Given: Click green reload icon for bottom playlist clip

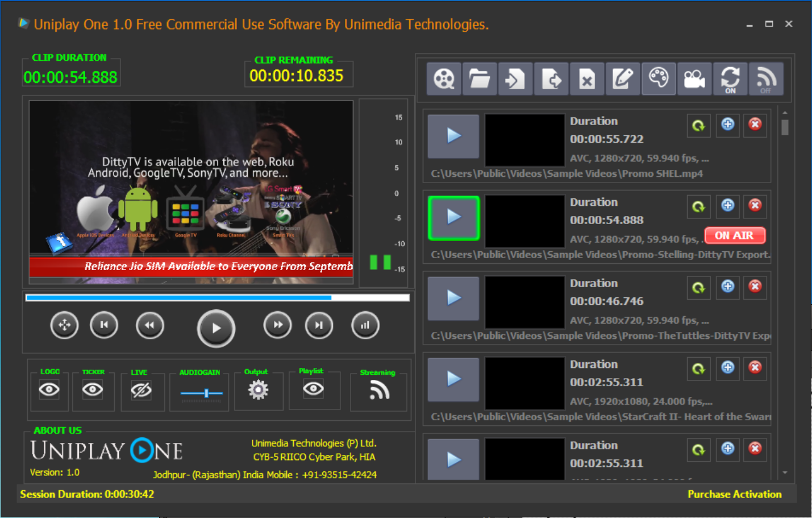Looking at the screenshot, I should [x=699, y=450].
